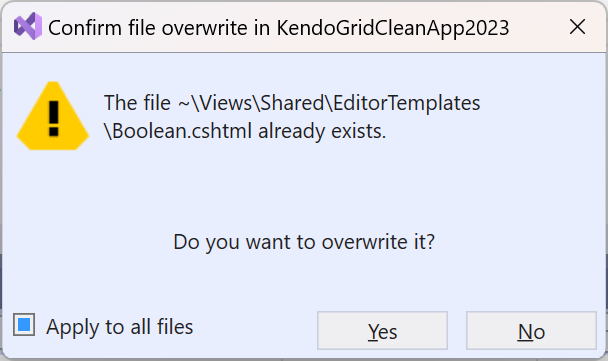608x361 pixels.
Task: Close the Confirm file overwrite dialog
Action: tap(577, 27)
